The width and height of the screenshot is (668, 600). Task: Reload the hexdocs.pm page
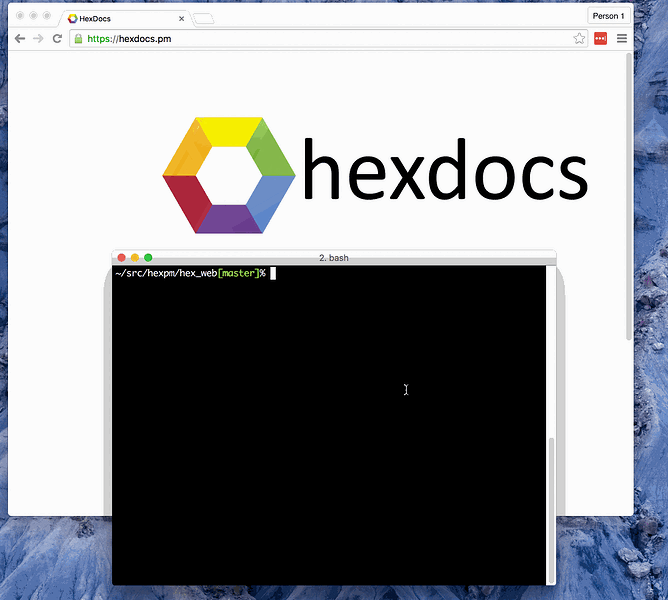[x=57, y=39]
